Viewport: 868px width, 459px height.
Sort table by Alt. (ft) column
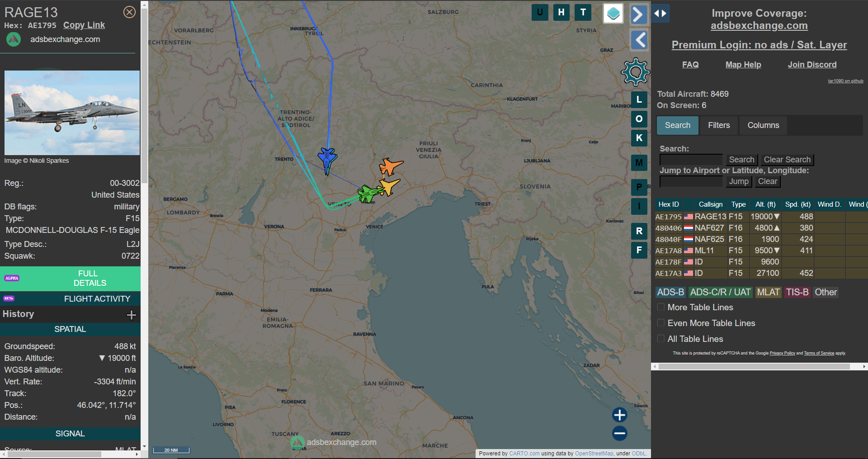tap(765, 204)
